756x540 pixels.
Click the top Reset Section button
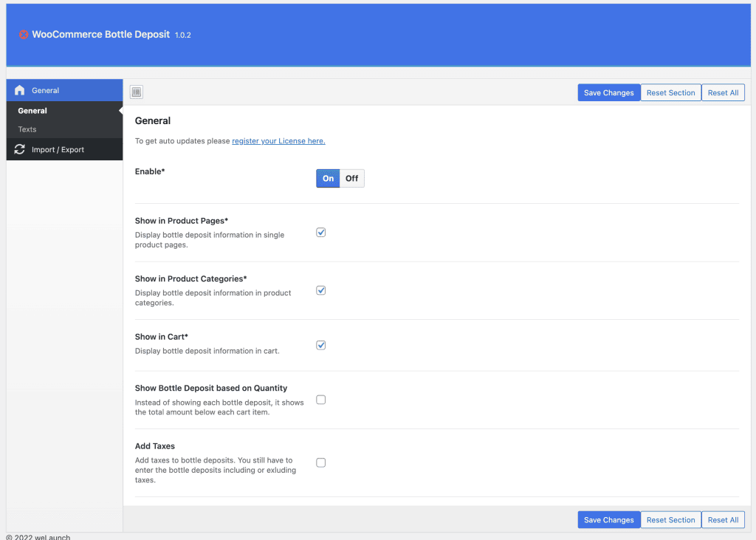pos(670,92)
